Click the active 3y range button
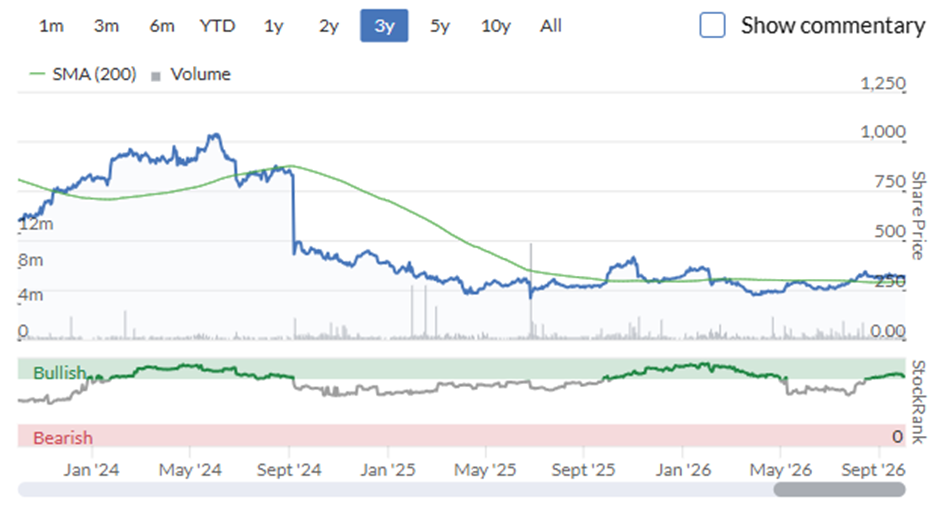The image size is (940, 509). 384,26
